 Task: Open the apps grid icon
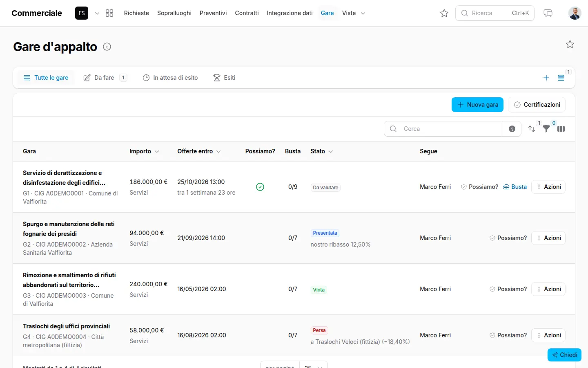[x=109, y=13]
